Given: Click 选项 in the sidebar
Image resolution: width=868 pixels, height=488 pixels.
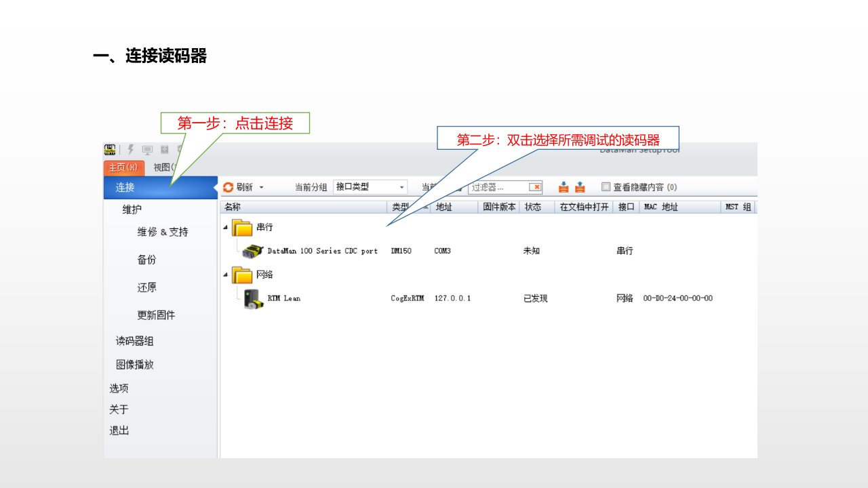Looking at the screenshot, I should point(119,388).
